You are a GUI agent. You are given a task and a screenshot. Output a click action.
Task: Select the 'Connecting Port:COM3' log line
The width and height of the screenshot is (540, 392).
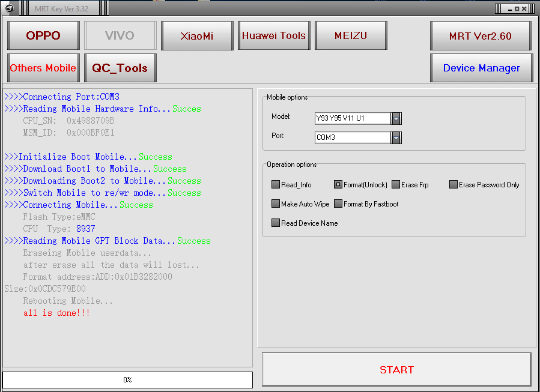coord(62,97)
